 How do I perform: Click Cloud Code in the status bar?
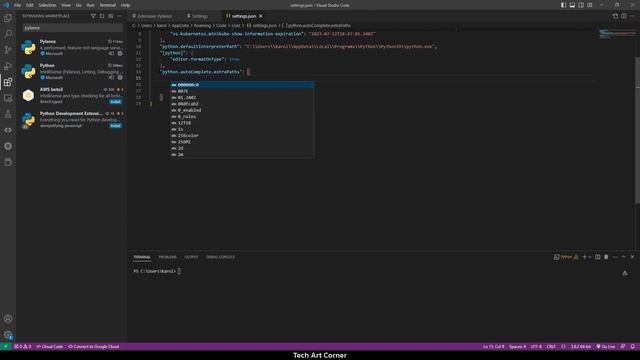49,347
